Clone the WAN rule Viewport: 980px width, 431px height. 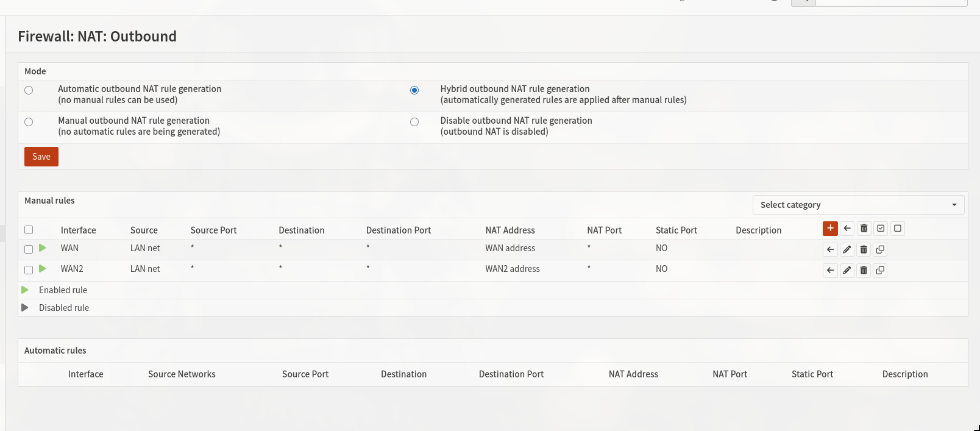[x=880, y=249]
